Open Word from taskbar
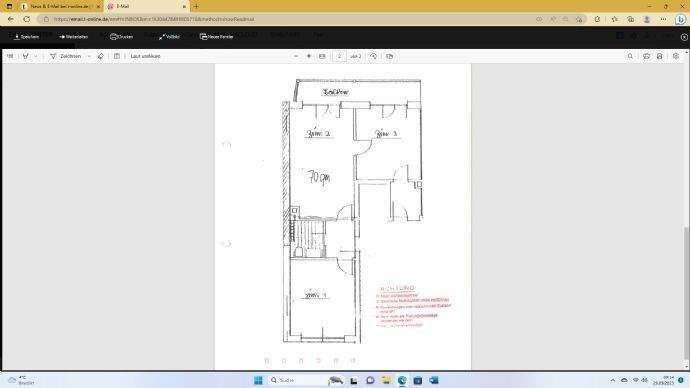 click(434, 380)
